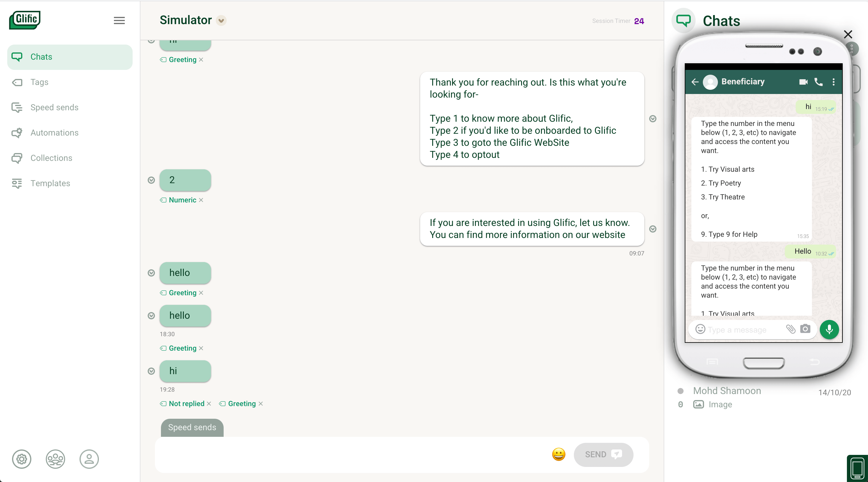Open the simulator header three-dot menu
The height and width of the screenshot is (482, 868).
tap(834, 82)
